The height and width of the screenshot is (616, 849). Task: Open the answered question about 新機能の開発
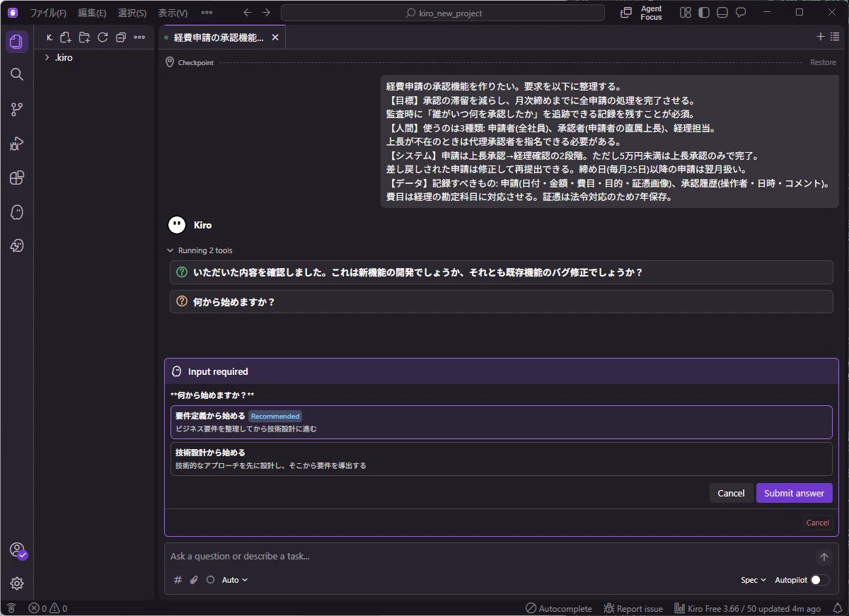click(501, 272)
